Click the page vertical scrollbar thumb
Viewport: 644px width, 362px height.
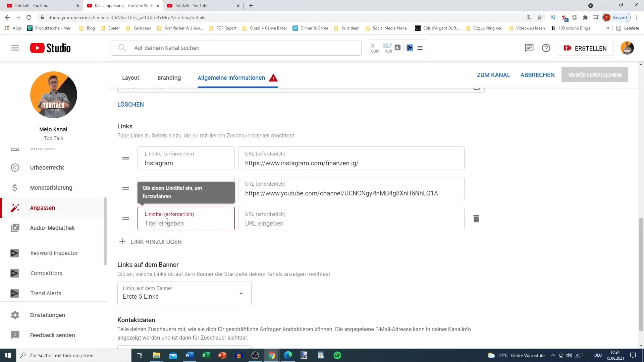[641, 274]
